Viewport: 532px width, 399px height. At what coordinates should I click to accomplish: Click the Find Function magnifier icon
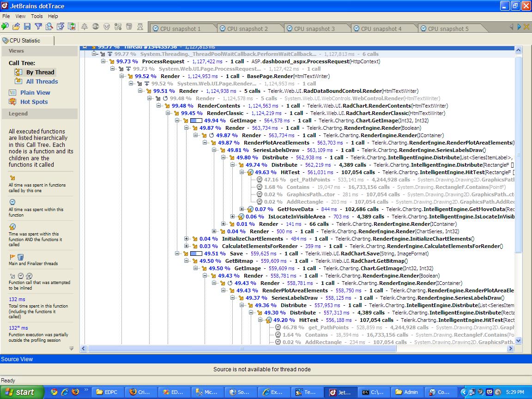coord(49,26)
